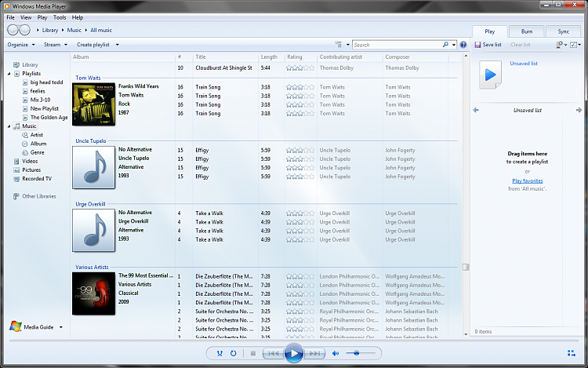Switch to the Burn tab
Viewport: 588px width, 368px height.
click(527, 31)
